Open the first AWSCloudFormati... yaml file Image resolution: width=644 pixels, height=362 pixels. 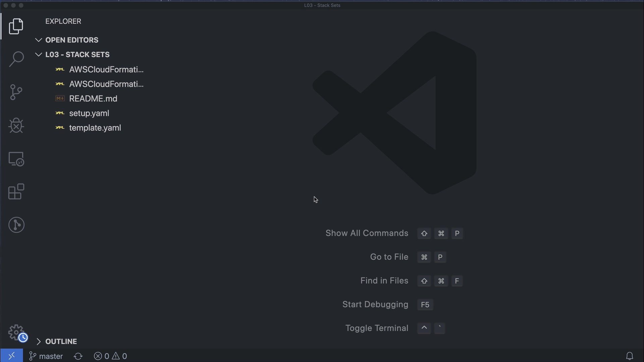(106, 69)
